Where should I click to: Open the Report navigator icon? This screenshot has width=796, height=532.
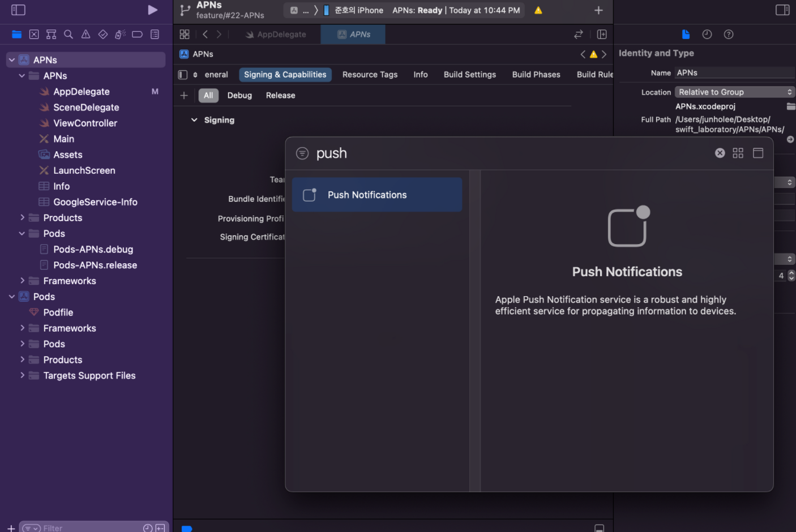155,35
